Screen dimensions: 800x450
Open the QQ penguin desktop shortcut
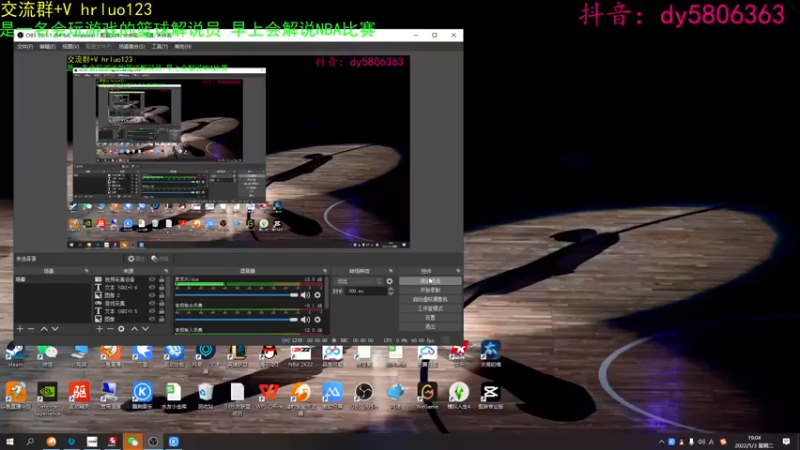(268, 355)
